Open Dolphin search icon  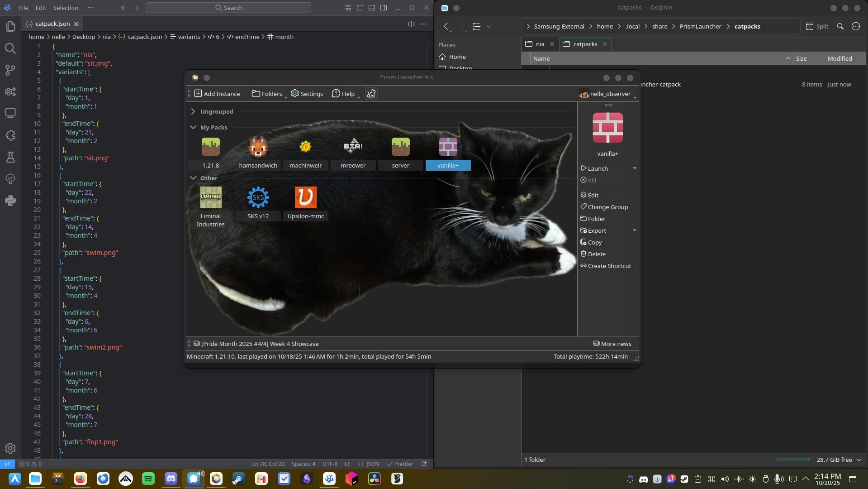(840, 26)
